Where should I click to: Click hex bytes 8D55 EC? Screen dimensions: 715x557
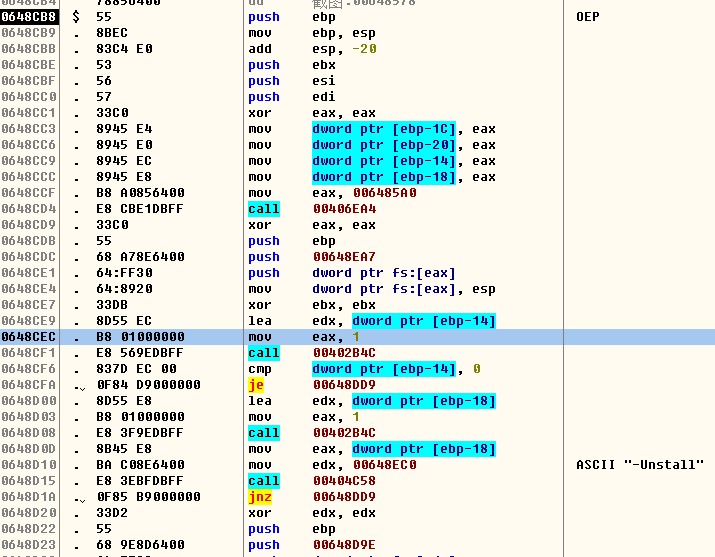pyautogui.click(x=124, y=321)
